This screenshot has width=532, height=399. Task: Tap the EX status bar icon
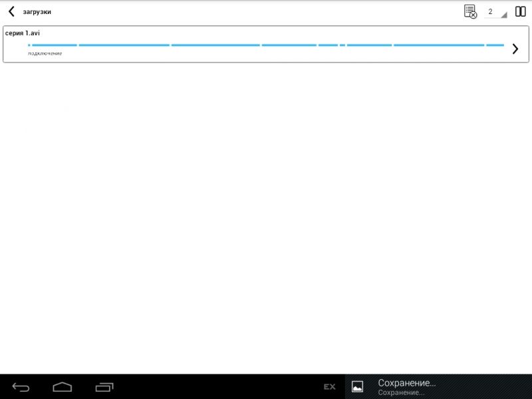pos(329,387)
